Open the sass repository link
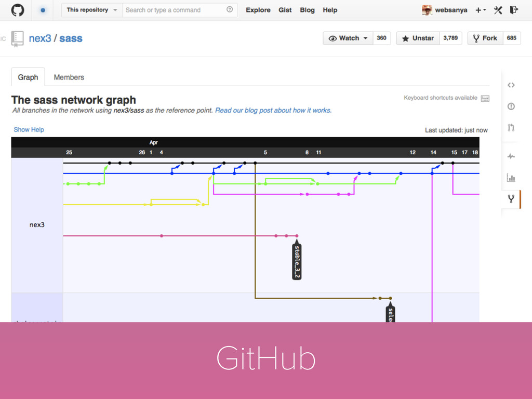532x399 pixels. click(71, 38)
